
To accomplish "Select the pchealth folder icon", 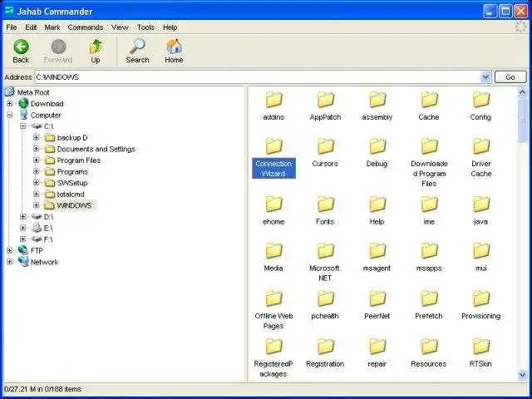I will 326,298.
